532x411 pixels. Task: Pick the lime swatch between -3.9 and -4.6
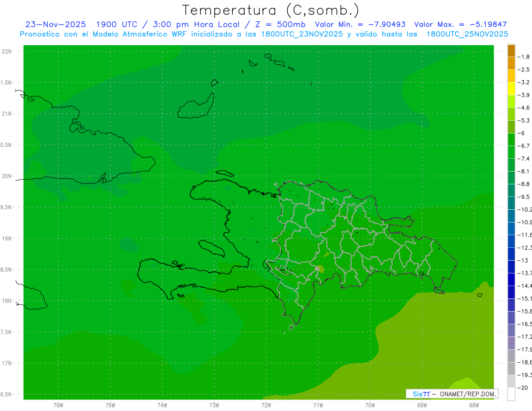(511, 102)
